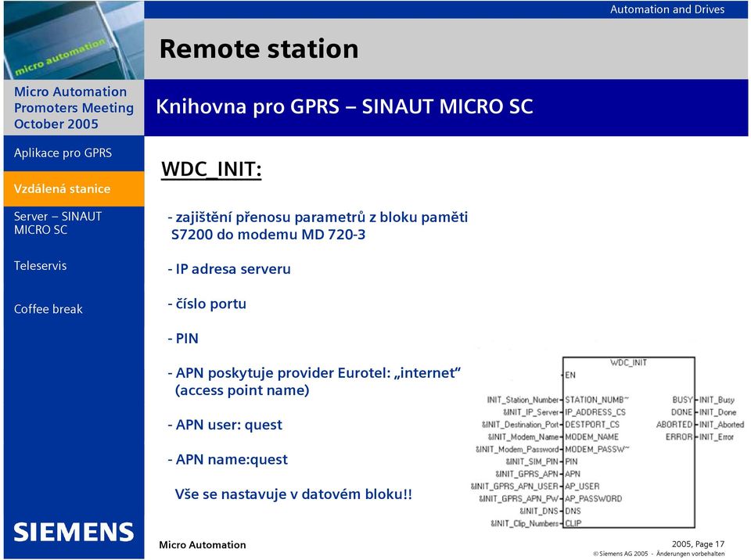Viewport: 751px width, 560px height.
Task: Click the INIT_Aborted output variable
Action: pyautogui.click(x=721, y=425)
